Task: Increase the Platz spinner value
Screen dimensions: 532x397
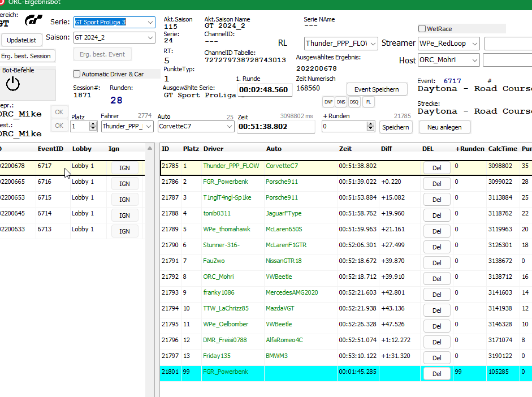Action: pyautogui.click(x=93, y=124)
